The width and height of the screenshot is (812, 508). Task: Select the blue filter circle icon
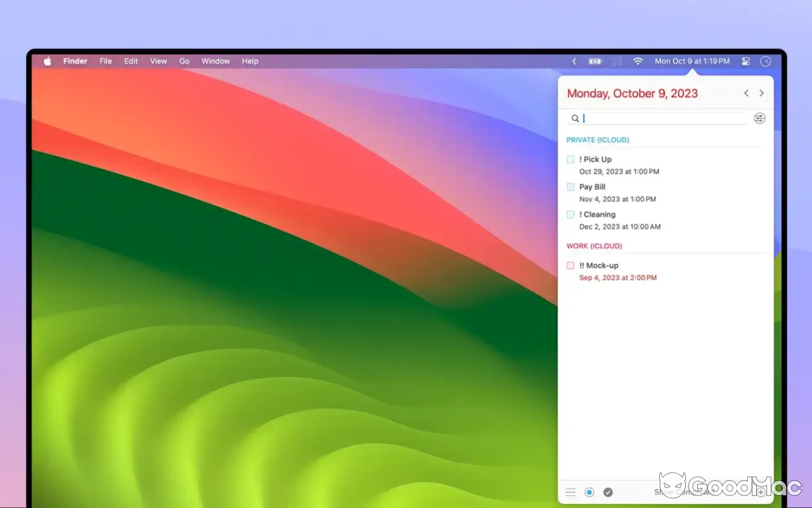click(x=589, y=491)
